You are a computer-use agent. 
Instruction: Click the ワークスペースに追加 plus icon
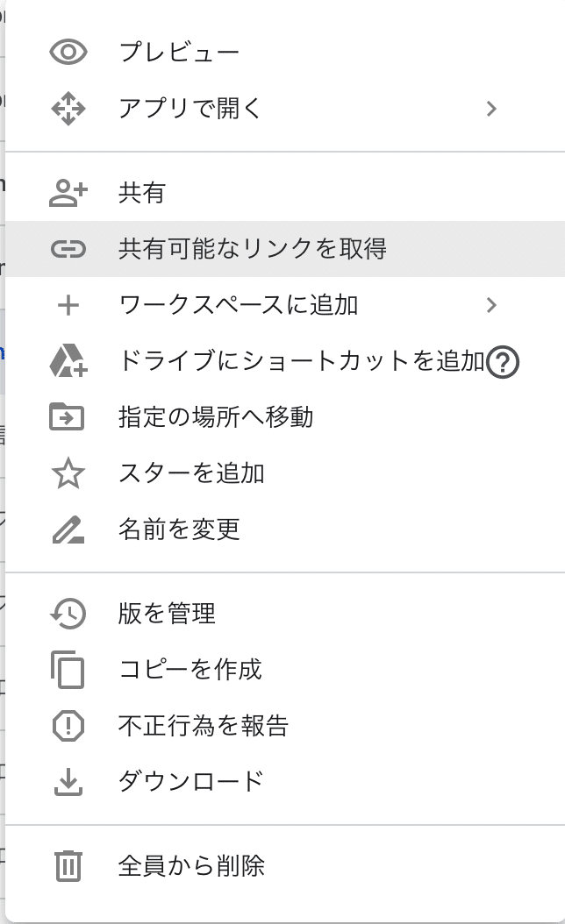68,305
